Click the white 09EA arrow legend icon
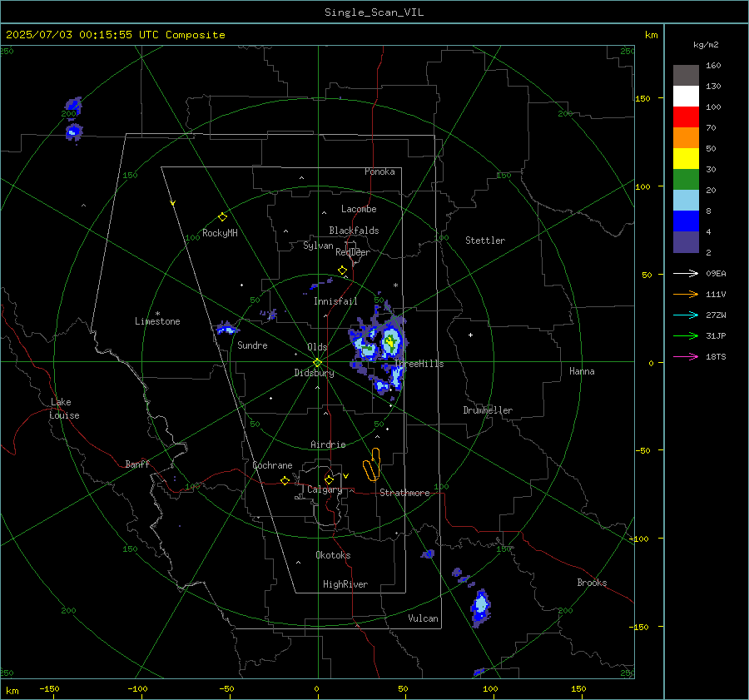 686,274
